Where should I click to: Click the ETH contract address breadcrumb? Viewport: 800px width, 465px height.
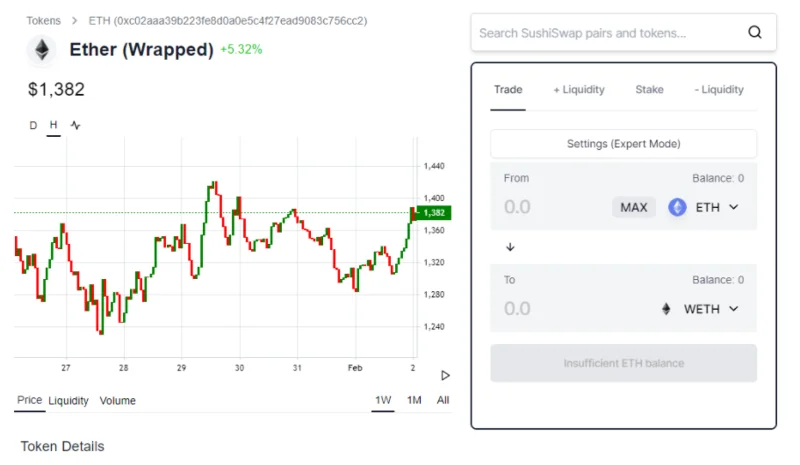coord(228,21)
